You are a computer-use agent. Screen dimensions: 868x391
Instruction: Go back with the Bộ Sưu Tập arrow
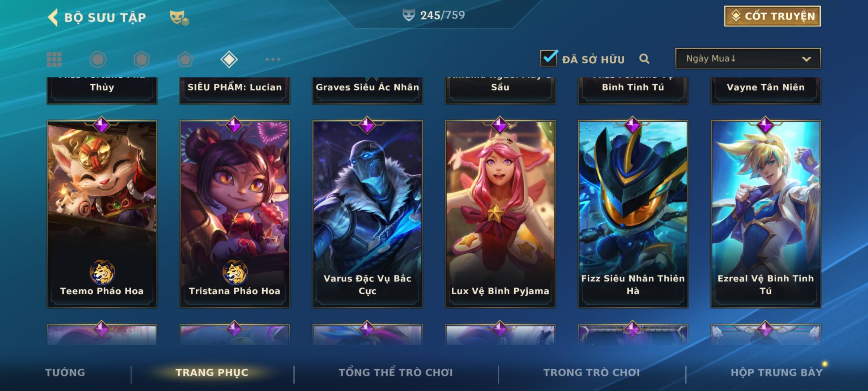coord(53,17)
